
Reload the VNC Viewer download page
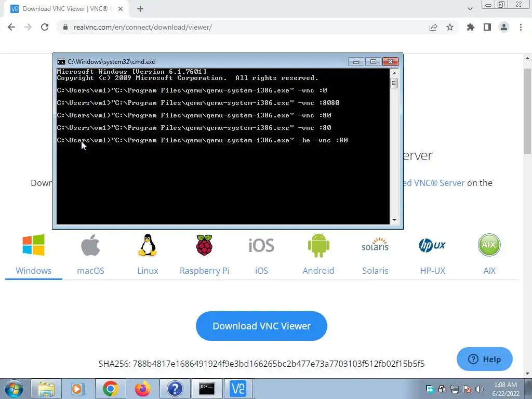[x=45, y=27]
